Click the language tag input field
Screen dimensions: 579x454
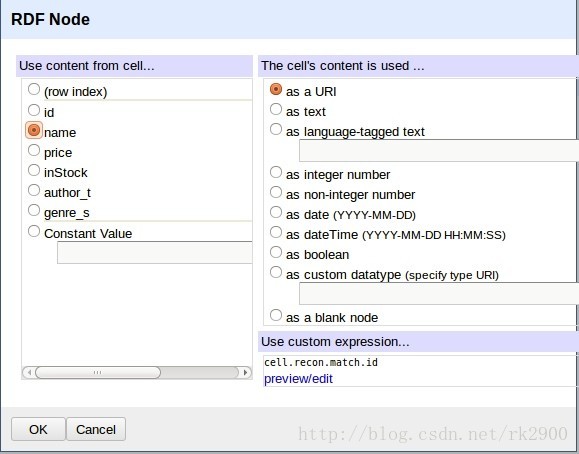click(x=439, y=150)
